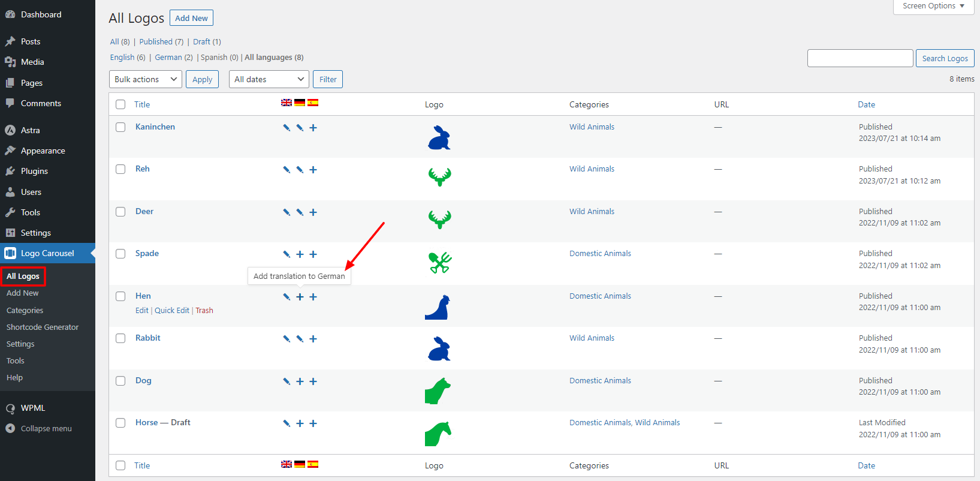Viewport: 980px width, 481px height.
Task: Select the Horse draft row checkbox
Action: [120, 423]
